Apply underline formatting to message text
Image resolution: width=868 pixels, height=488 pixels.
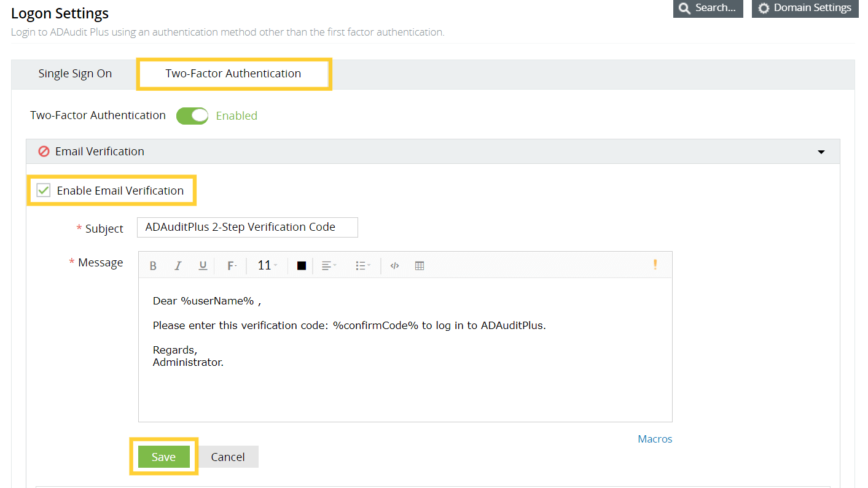point(202,266)
